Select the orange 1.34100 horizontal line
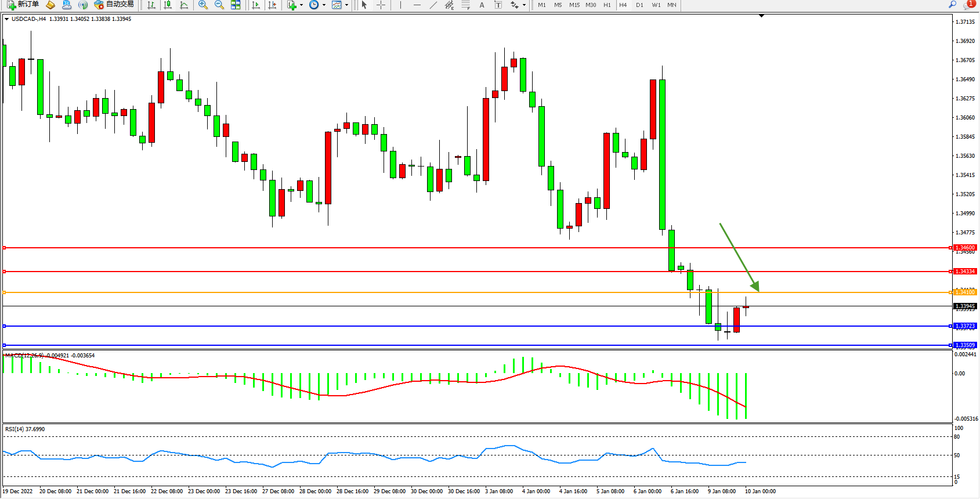 [464, 292]
